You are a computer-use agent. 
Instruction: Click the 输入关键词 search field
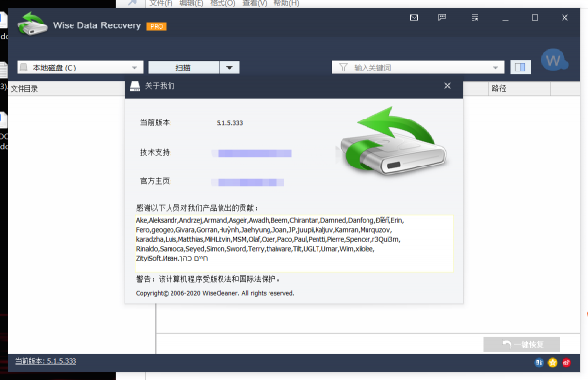pyautogui.click(x=417, y=68)
